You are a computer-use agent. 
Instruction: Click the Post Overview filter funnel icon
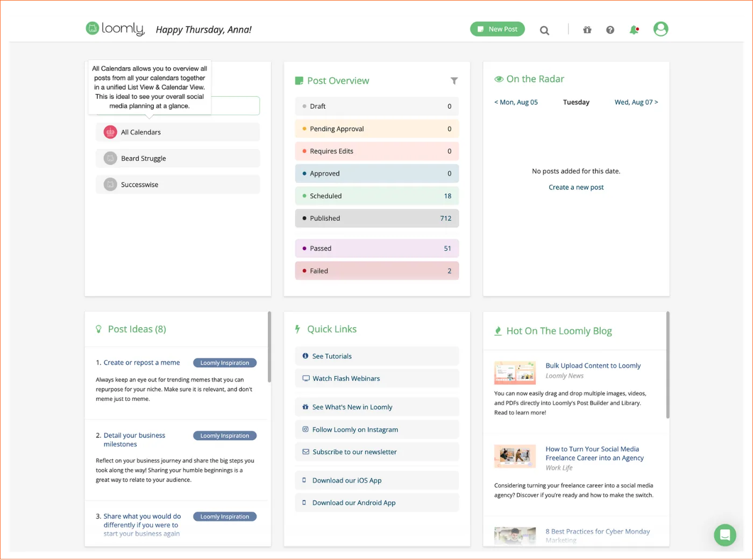point(454,81)
